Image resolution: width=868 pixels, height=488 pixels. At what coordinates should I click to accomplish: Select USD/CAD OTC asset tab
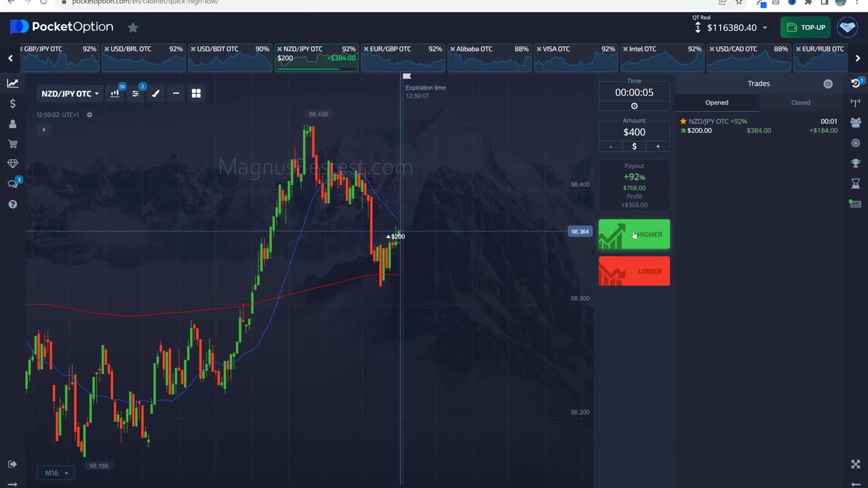[749, 58]
